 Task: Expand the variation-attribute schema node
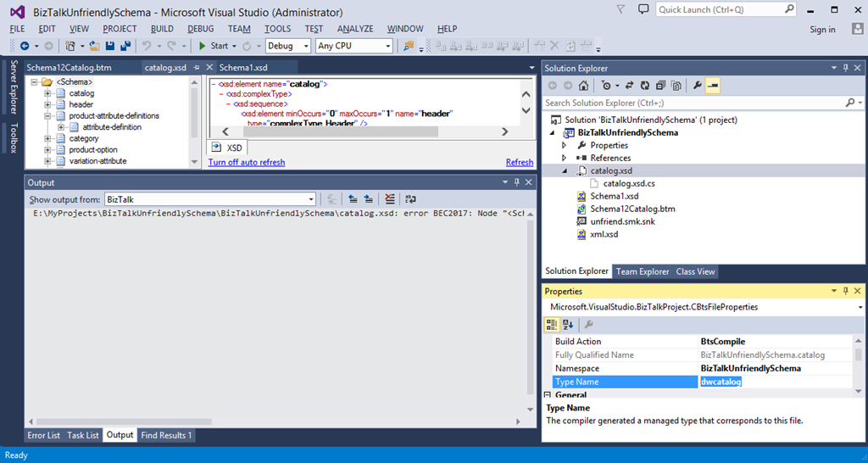tap(47, 161)
